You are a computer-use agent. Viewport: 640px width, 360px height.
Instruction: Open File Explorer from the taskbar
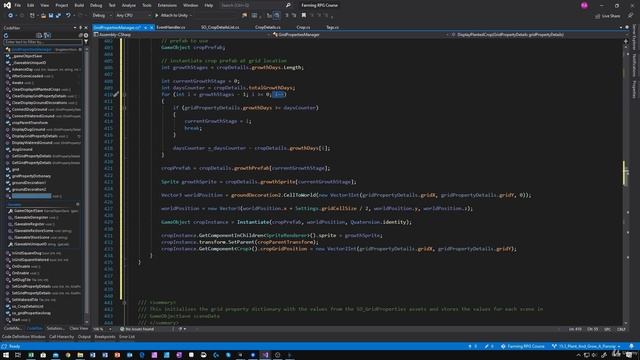click(80, 355)
